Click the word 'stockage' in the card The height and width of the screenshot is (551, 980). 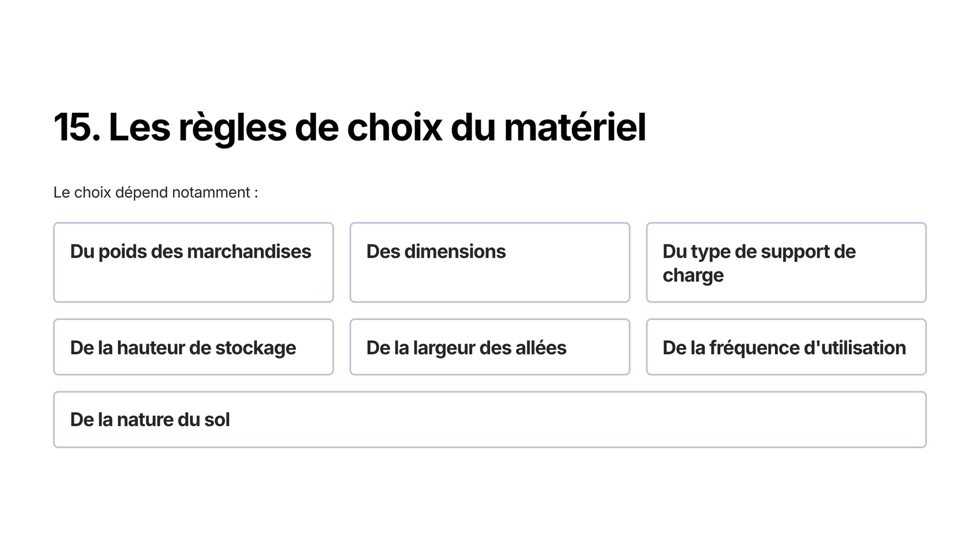(256, 348)
